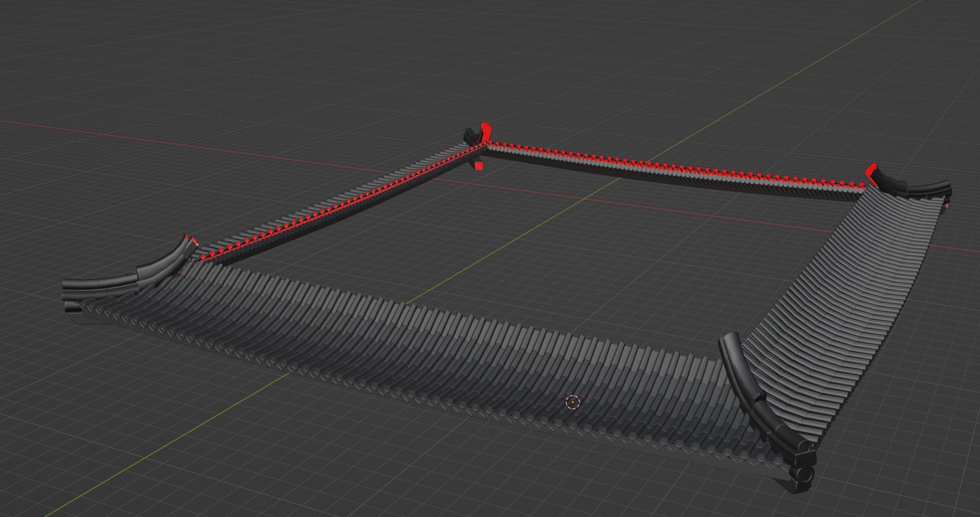
Task: Click the 3D cursor on the front roof
Action: coord(572,402)
